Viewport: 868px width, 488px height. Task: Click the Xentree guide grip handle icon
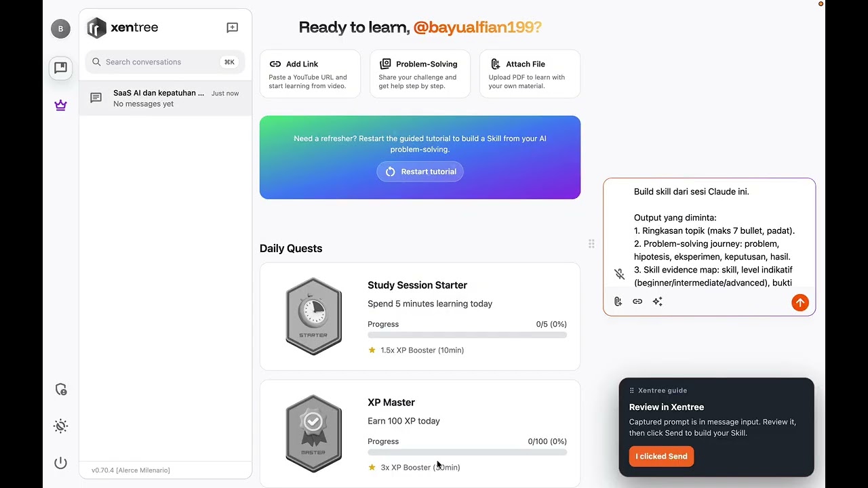pos(632,390)
